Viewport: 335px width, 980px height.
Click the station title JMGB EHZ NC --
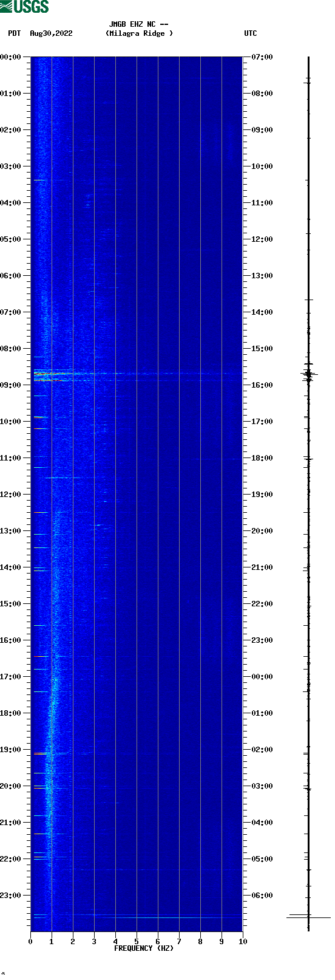(x=138, y=24)
